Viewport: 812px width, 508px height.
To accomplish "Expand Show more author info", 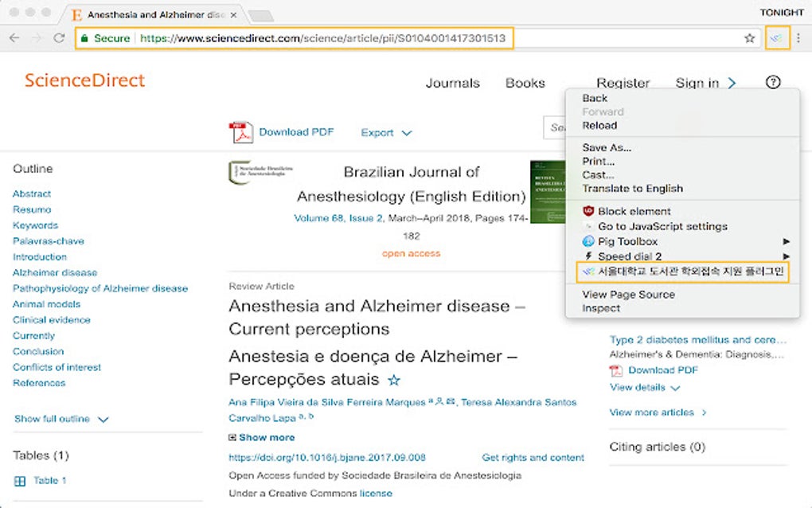I will click(x=261, y=437).
